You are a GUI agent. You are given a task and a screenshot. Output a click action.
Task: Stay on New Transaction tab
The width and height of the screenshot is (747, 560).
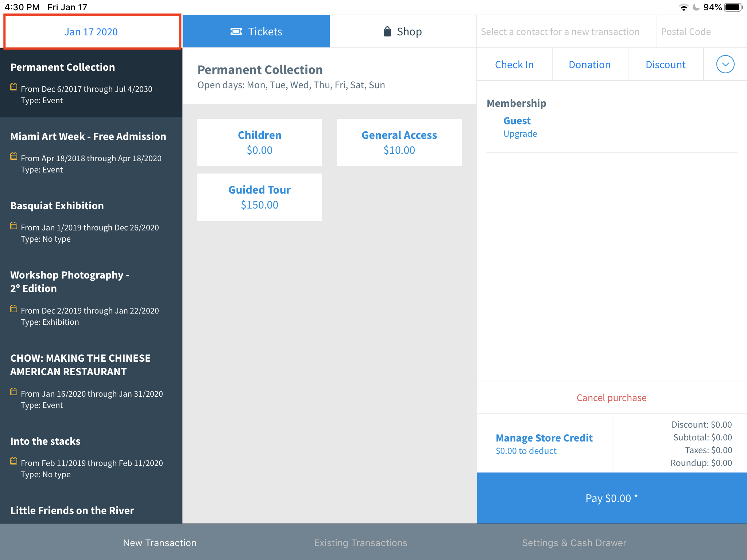pyautogui.click(x=160, y=542)
